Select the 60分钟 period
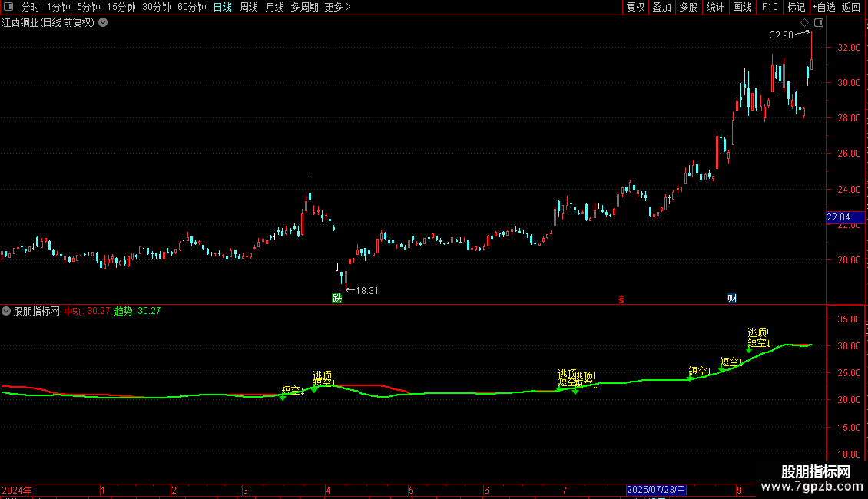The width and height of the screenshot is (868, 499). point(192,7)
